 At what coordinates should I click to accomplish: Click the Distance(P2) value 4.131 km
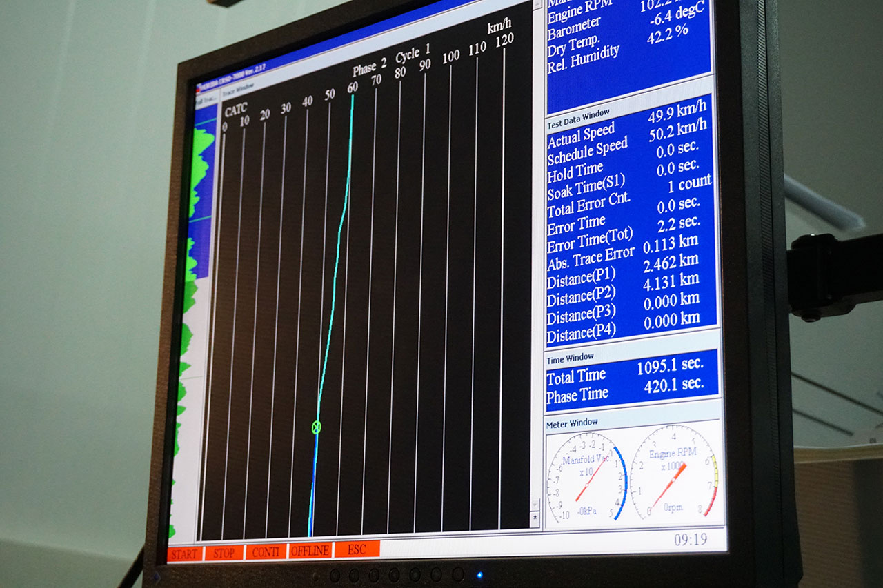(671, 282)
